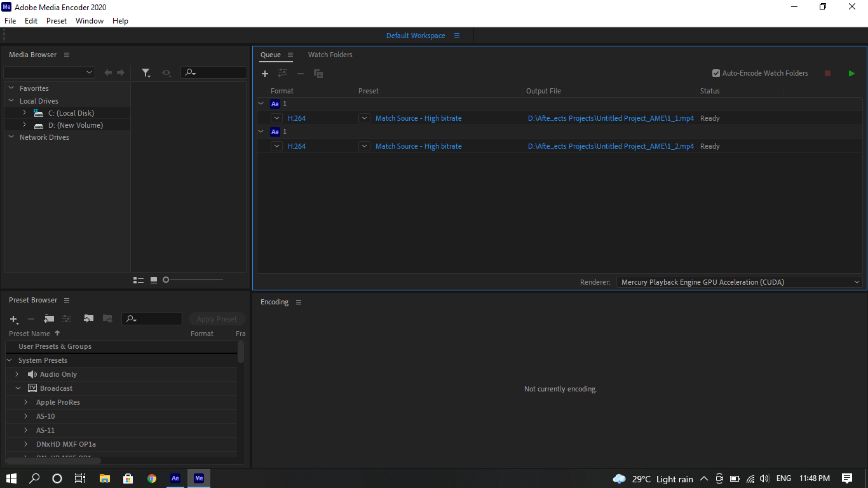Create a new preset group
The image size is (868, 488).
point(49,319)
